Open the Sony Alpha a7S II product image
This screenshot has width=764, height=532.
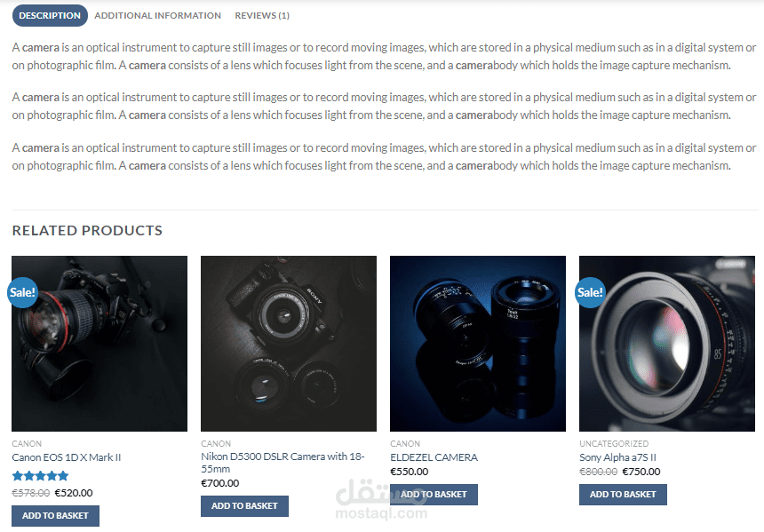pos(667,344)
